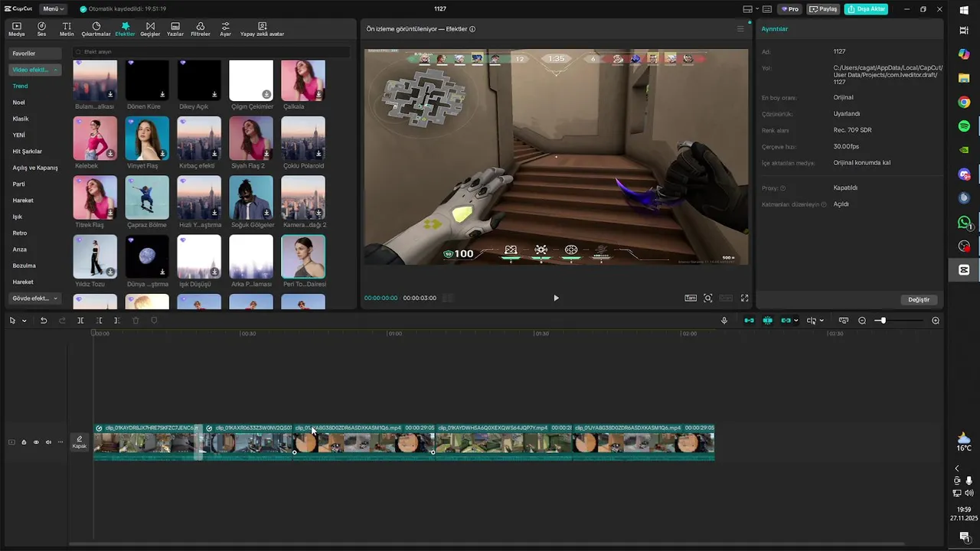Open Google Chrome from the taskbar
The image size is (980, 551).
point(964,102)
